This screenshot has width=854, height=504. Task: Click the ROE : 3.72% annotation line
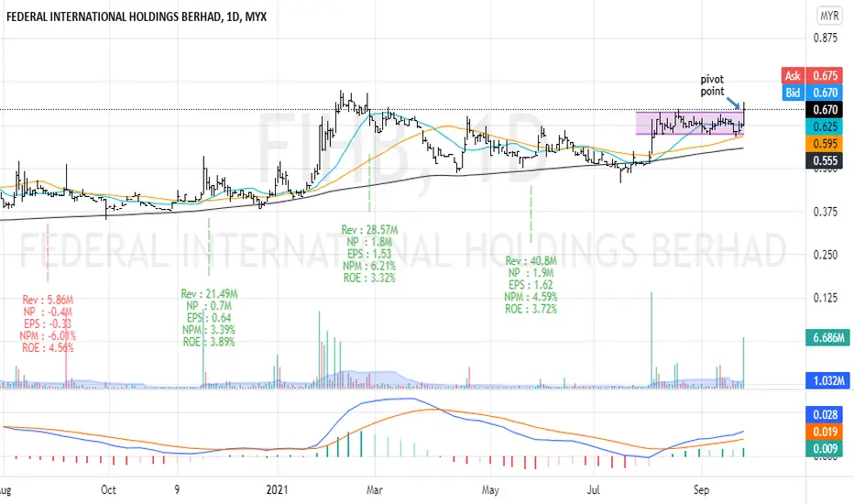click(x=531, y=309)
